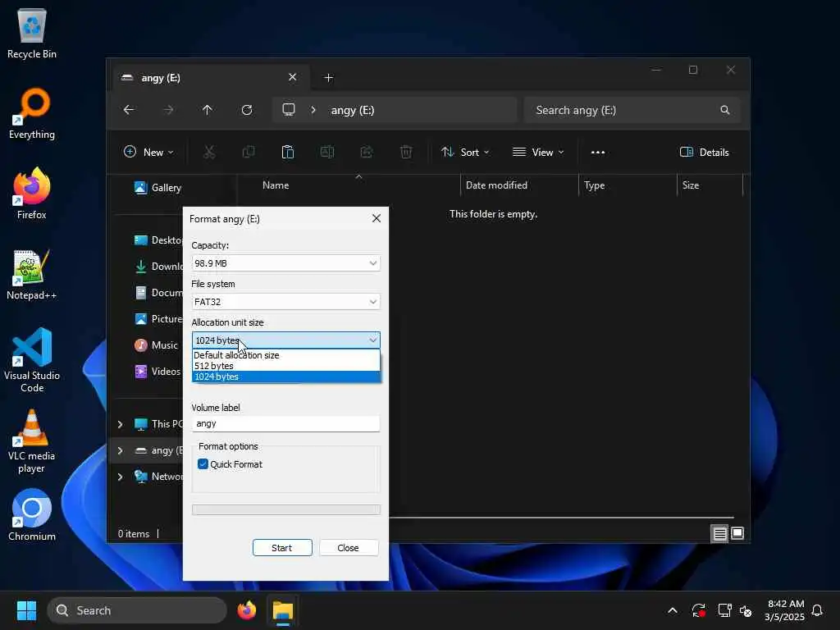Add a new Explorer tab

coord(328,78)
